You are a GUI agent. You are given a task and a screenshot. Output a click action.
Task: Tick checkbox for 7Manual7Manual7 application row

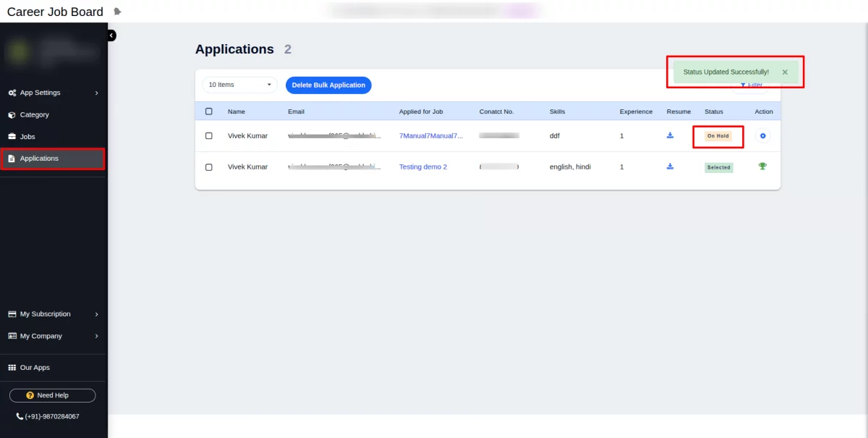click(209, 135)
